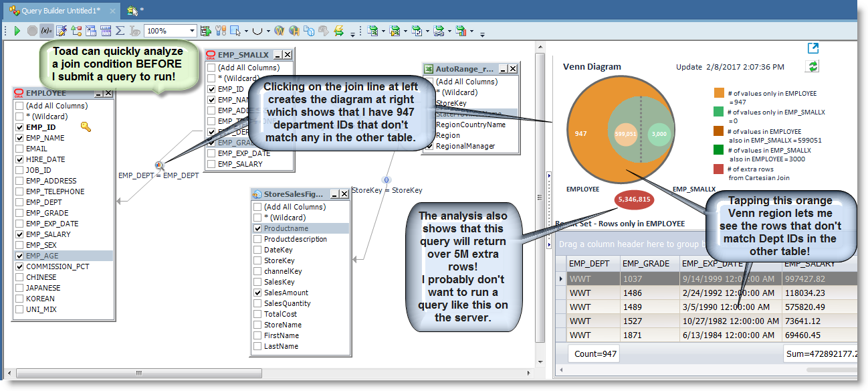Image resolution: width=868 pixels, height=391 pixels.
Task: Open the (x)= variables tool
Action: pos(45,31)
